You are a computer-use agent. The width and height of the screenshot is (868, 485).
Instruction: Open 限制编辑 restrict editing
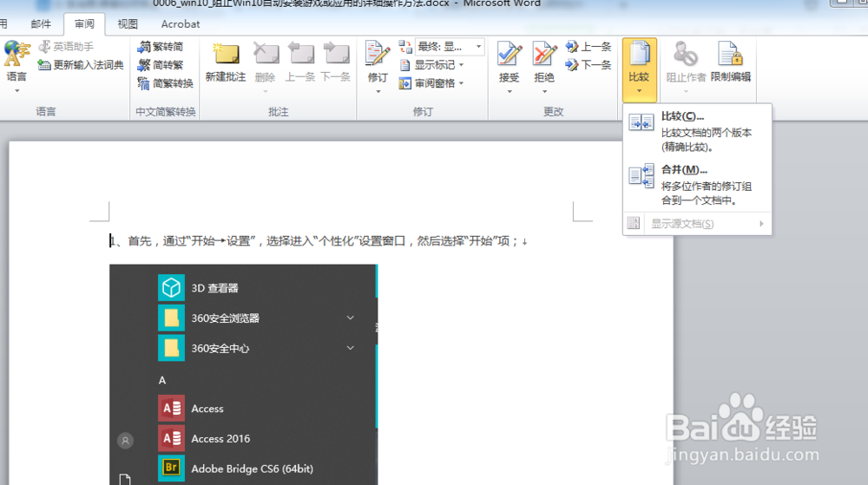coord(731,62)
